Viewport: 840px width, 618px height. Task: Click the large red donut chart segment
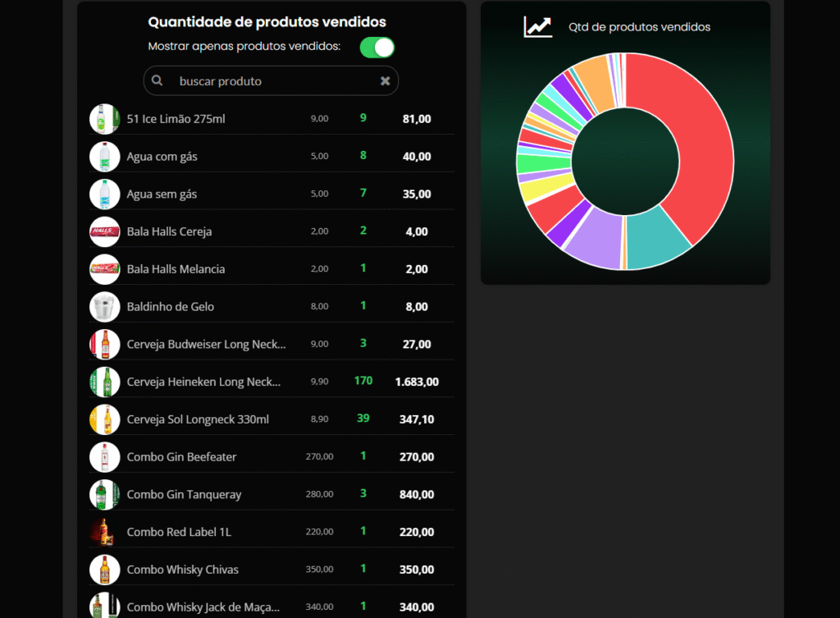coord(699,148)
